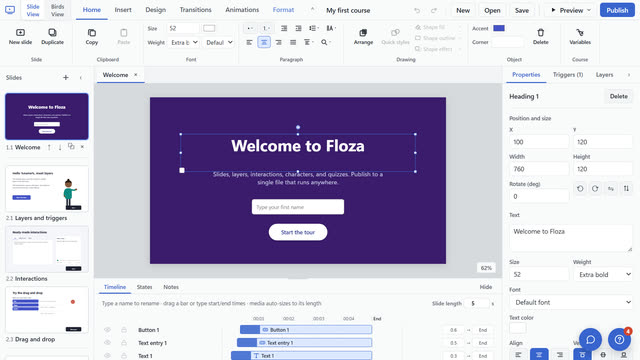Screen dimensions: 640x360
Task: Toggle visibility of Button 1 row
Action: [107, 330]
